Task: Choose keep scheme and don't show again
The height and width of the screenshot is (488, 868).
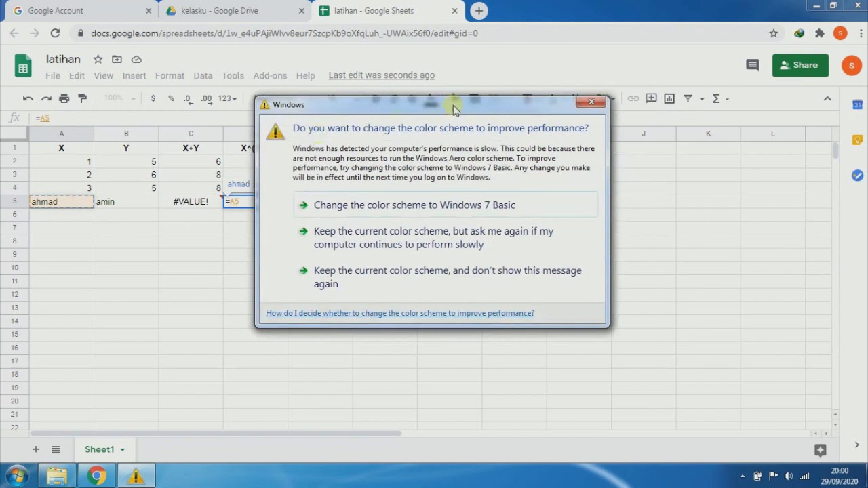Action: 446,277
